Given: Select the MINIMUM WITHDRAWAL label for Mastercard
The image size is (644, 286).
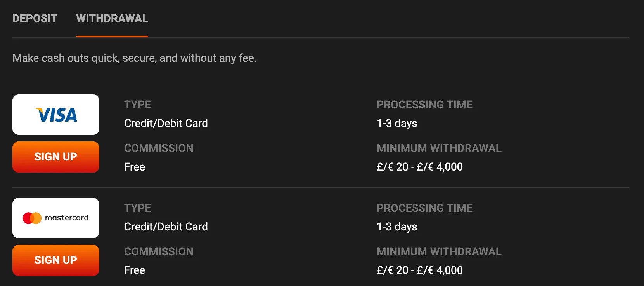Looking at the screenshot, I should tap(439, 251).
